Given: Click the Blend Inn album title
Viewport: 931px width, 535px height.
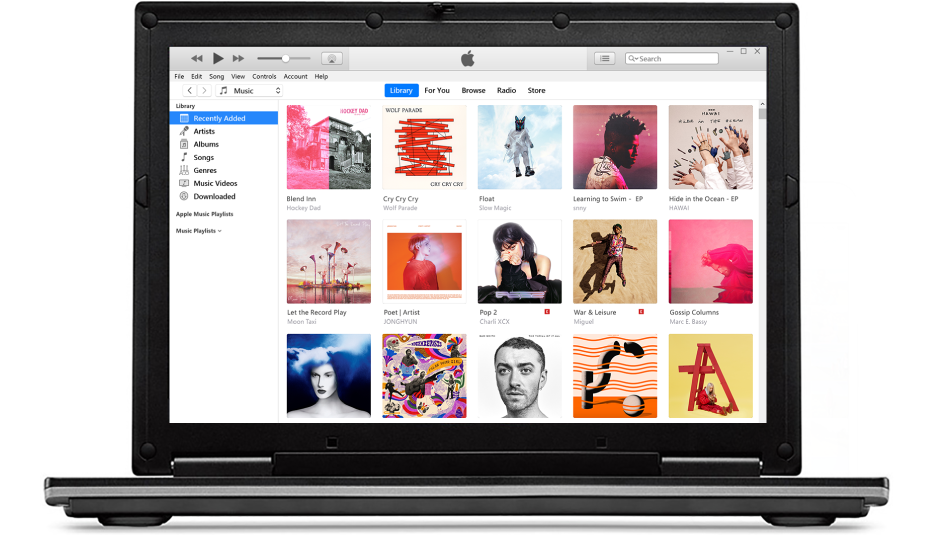Looking at the screenshot, I should 302,199.
